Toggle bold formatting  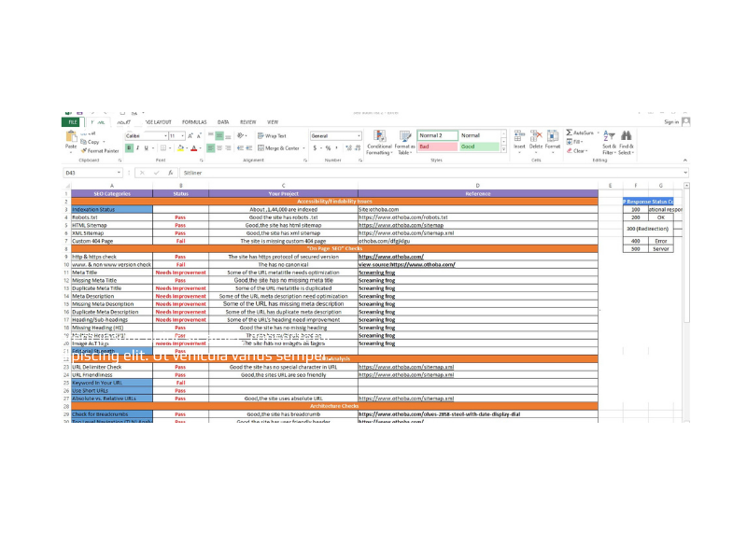128,147
